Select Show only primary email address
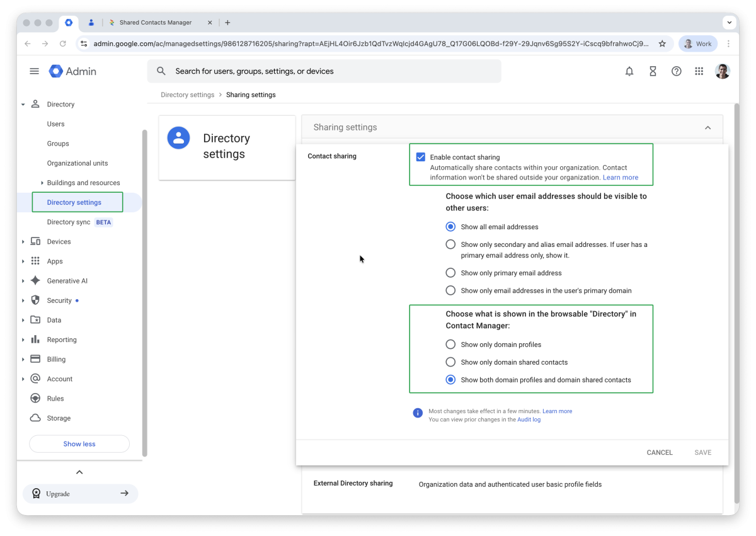 pos(450,273)
